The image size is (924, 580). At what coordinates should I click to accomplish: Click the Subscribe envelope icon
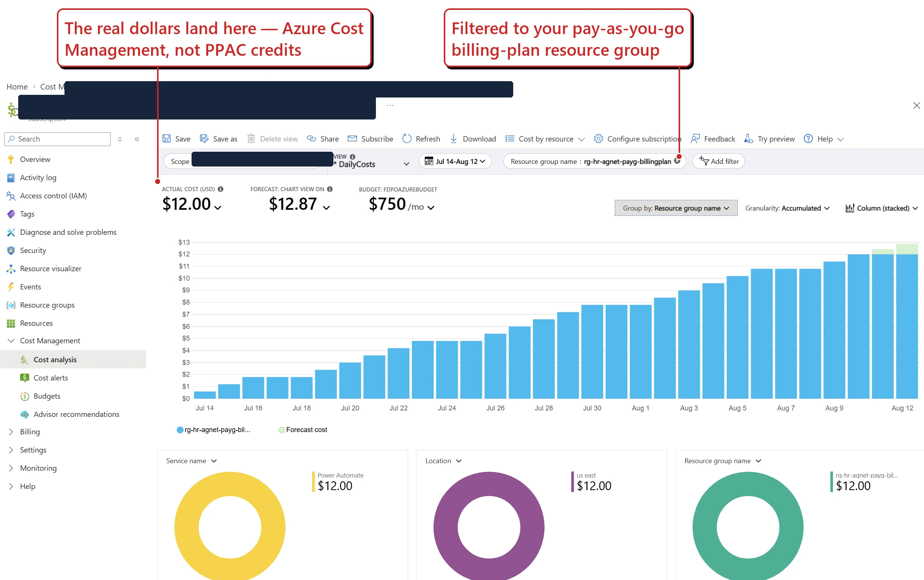point(352,138)
